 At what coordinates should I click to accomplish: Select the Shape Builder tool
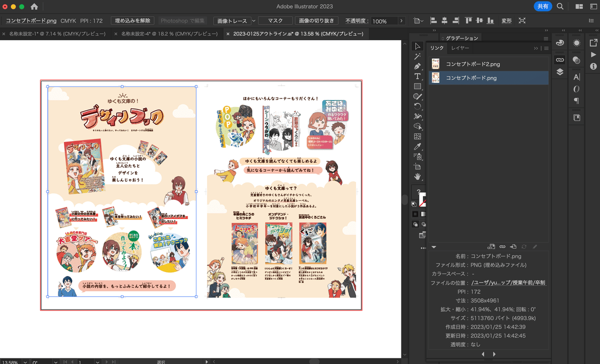tap(417, 126)
